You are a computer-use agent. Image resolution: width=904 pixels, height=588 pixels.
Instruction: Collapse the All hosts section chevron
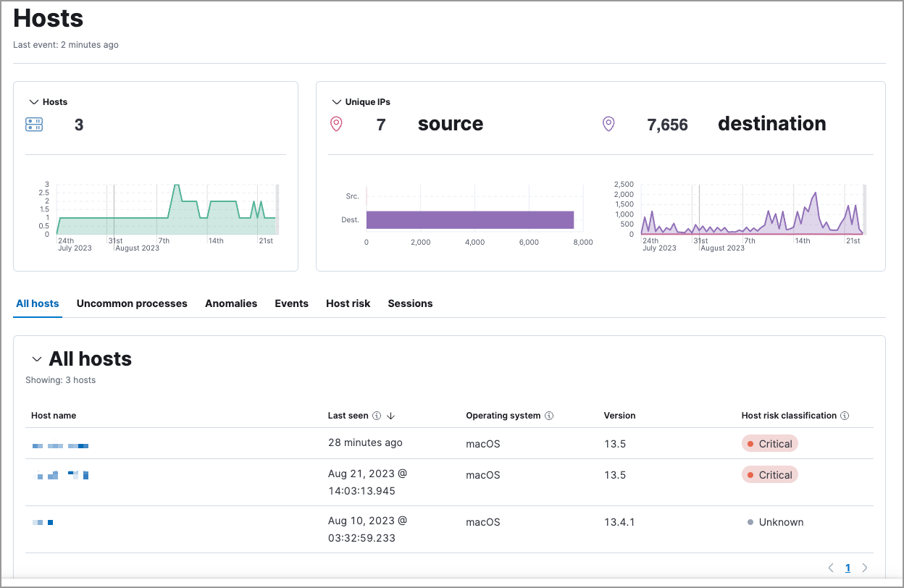[x=38, y=358]
